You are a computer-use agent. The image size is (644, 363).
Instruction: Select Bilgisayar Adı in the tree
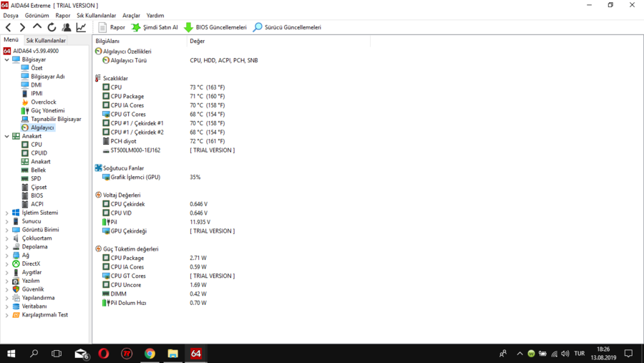tap(43, 77)
